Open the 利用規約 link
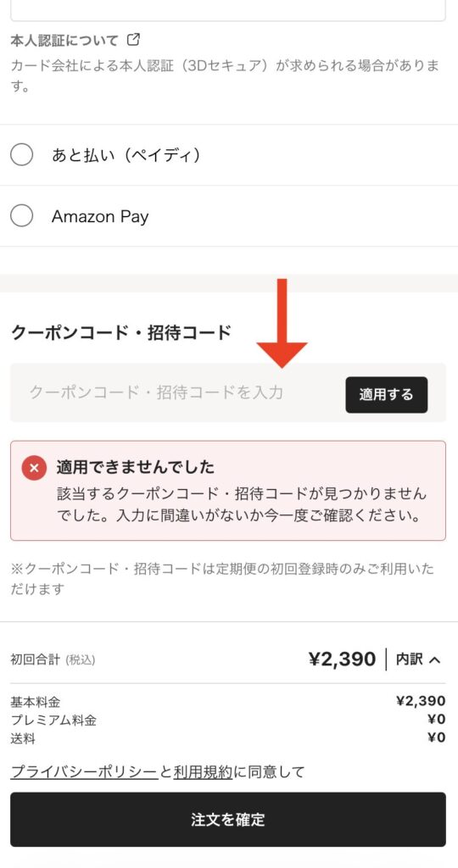Screen dimensions: 458x868 [204, 771]
